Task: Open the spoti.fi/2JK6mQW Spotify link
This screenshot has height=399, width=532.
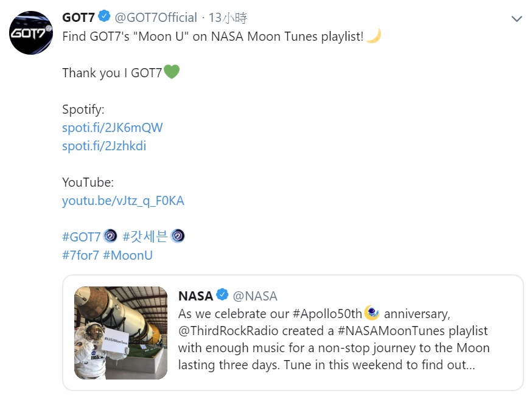Action: (x=113, y=128)
